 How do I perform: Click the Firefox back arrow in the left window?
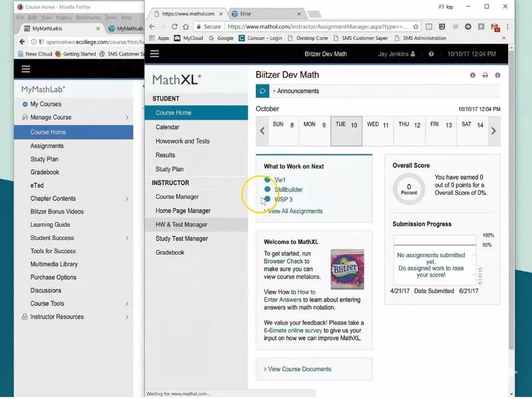click(22, 42)
